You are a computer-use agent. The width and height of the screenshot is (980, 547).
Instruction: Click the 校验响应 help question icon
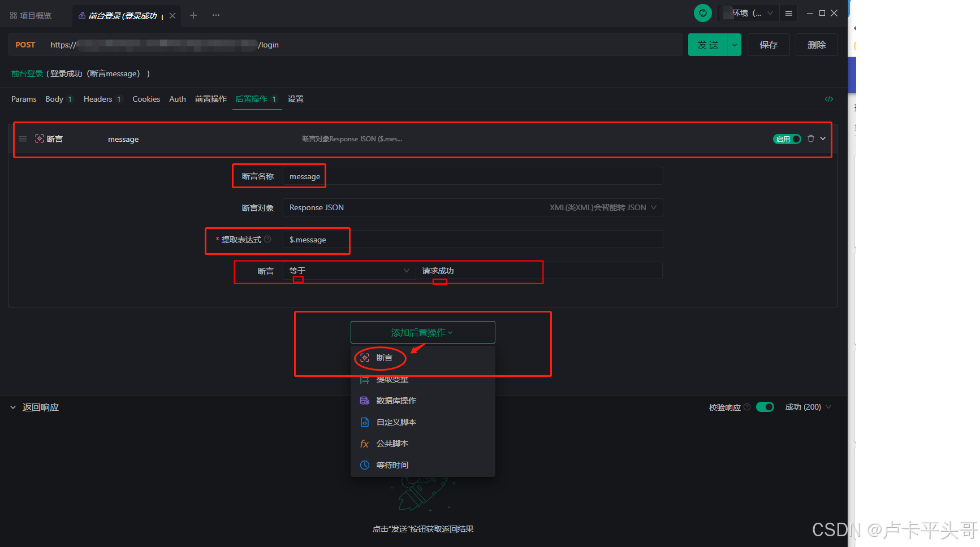(747, 407)
